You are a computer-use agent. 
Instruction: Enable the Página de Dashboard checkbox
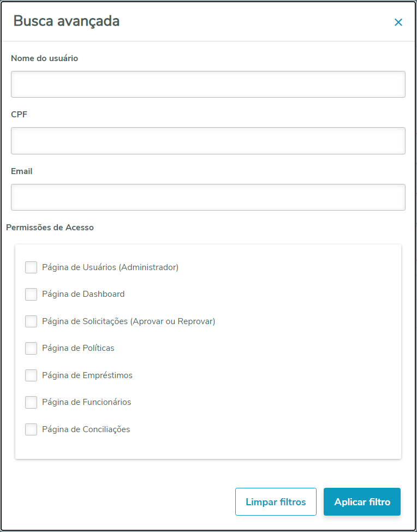[x=31, y=294]
